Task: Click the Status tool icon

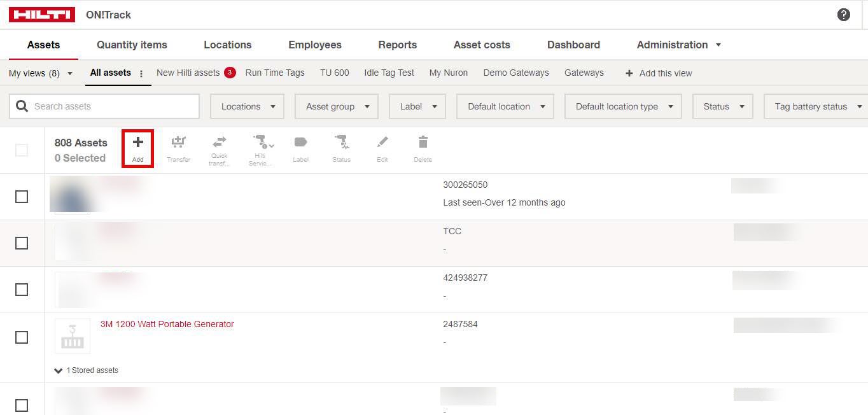Action: (x=342, y=142)
